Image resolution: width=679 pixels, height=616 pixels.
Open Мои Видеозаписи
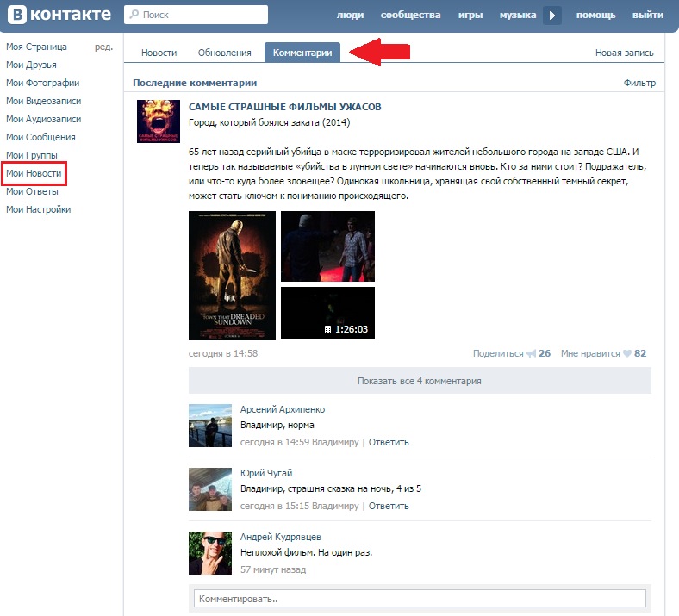tap(43, 101)
